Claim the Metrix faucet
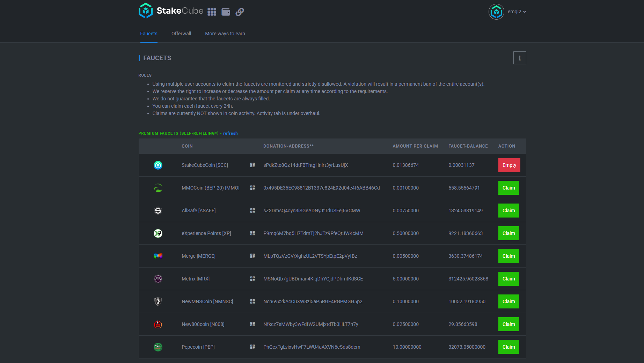 coord(508,279)
